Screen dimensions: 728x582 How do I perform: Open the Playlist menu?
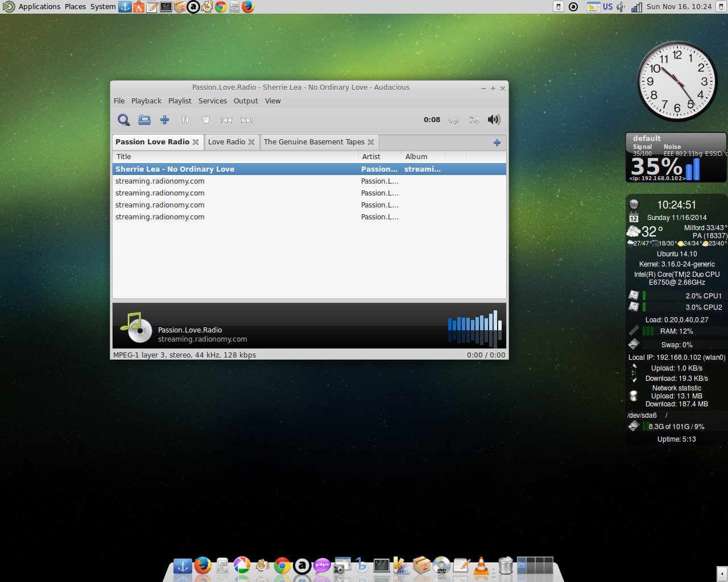click(x=180, y=101)
